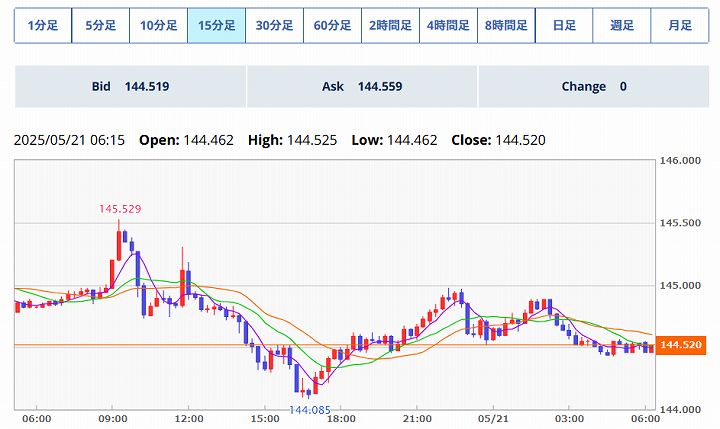Screen dimensions: 720x429
Task: Select the 1分足 timeframe tab
Action: tap(43, 25)
